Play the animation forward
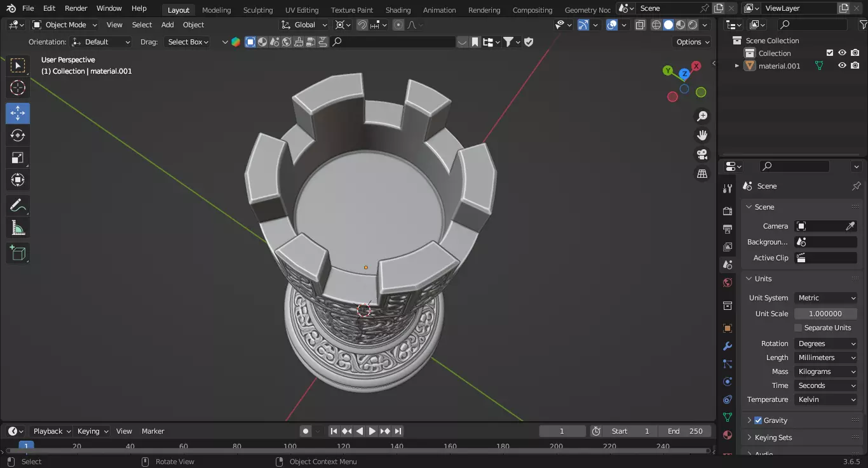 372,431
